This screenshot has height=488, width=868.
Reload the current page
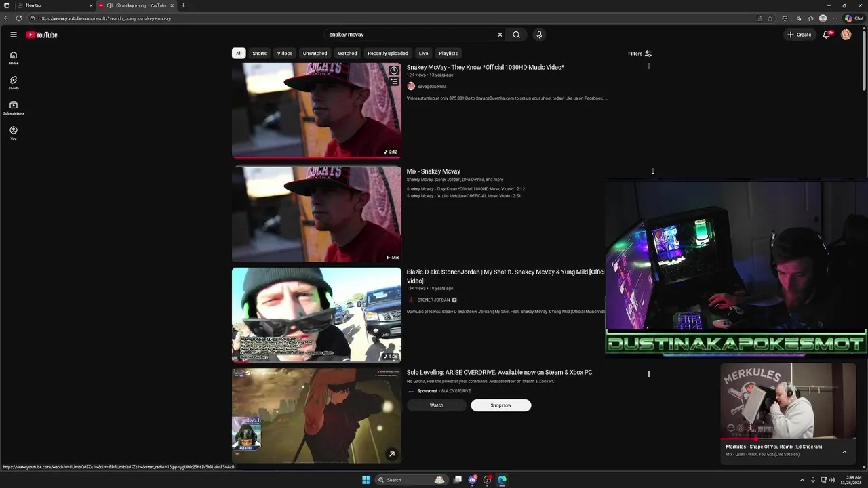pyautogui.click(x=19, y=18)
